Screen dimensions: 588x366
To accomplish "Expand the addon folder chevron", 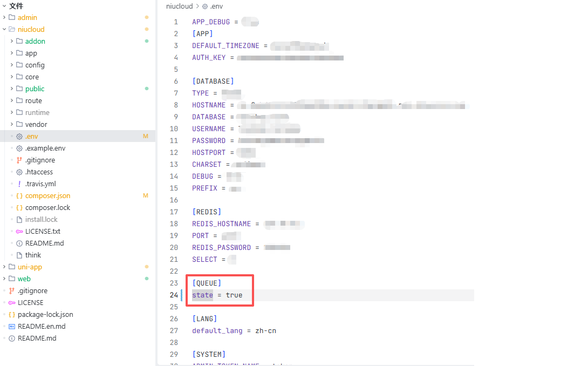I will click(12, 42).
